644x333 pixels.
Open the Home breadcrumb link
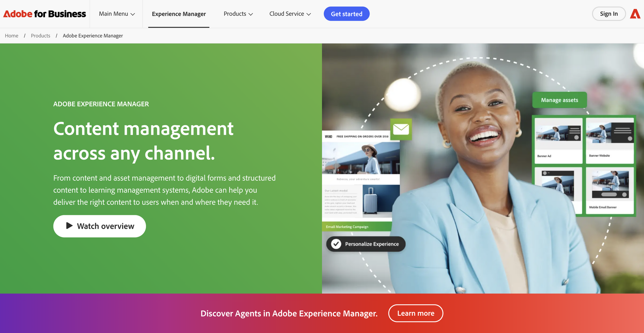pos(12,35)
